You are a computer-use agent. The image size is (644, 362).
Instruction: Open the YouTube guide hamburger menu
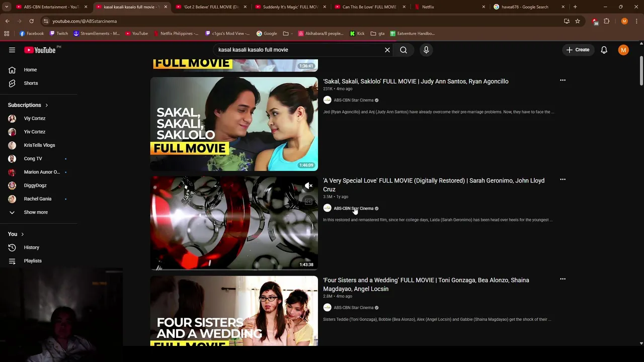(12, 50)
